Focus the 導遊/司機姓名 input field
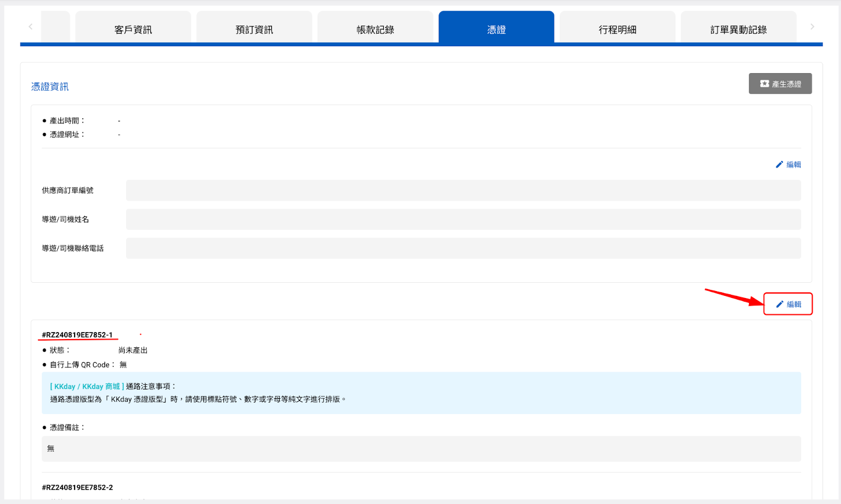 coord(464,219)
